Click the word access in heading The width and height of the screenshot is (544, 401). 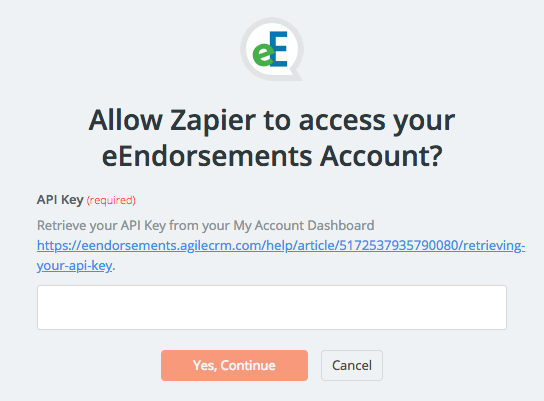coord(342,121)
